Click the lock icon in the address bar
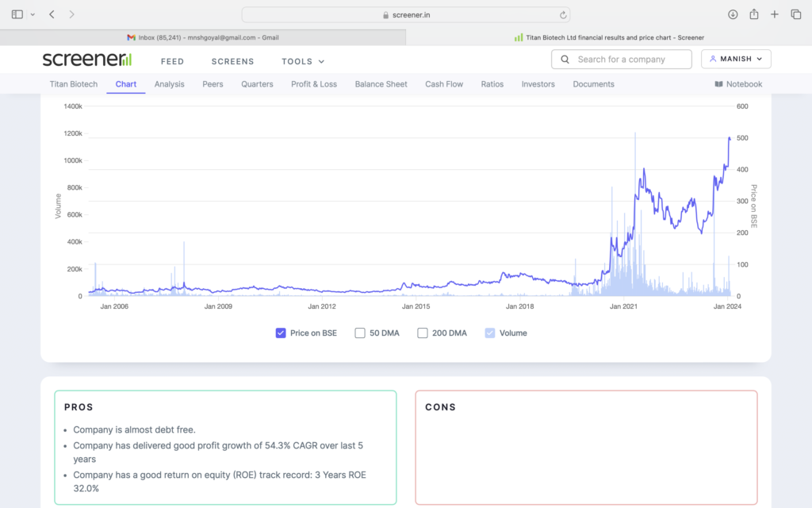Viewport: 812px width, 508px height. pyautogui.click(x=386, y=15)
